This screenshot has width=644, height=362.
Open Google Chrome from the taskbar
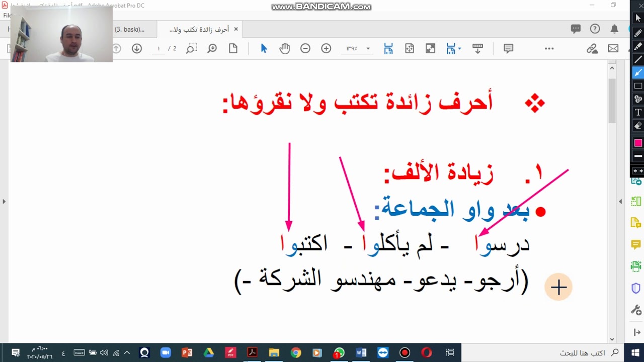pyautogui.click(x=296, y=352)
